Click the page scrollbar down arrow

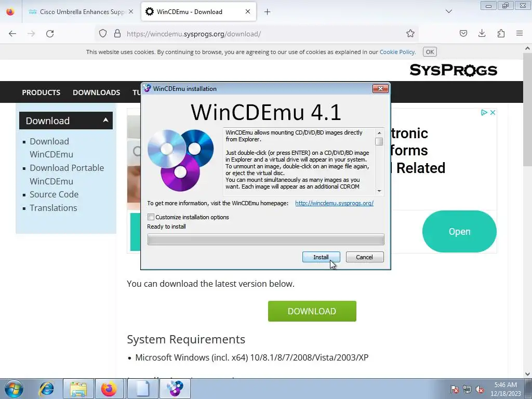[x=528, y=374]
